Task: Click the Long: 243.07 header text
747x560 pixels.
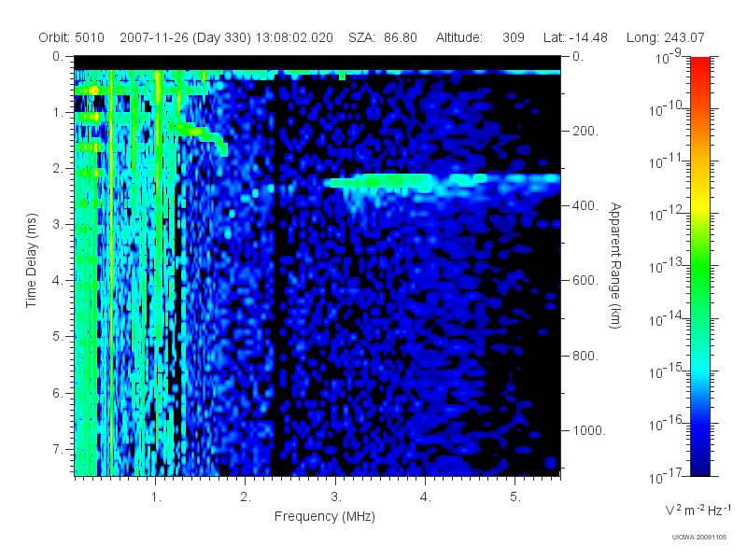Action: [665, 37]
